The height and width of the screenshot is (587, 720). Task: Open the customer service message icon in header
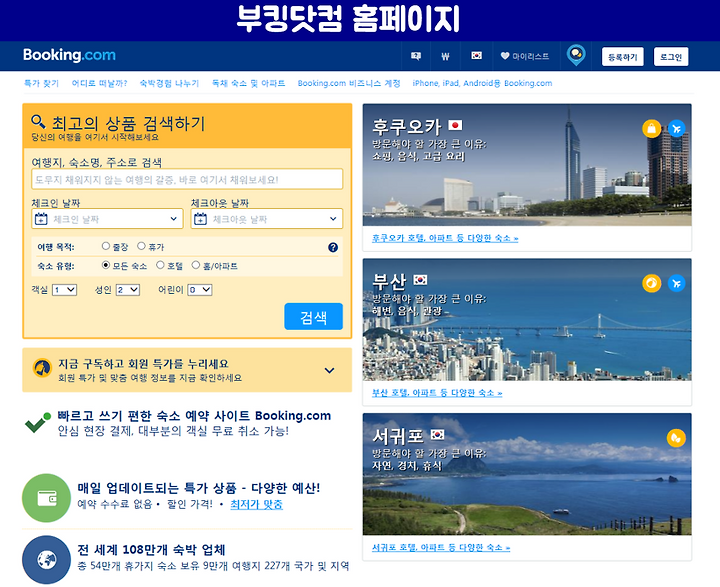click(416, 56)
